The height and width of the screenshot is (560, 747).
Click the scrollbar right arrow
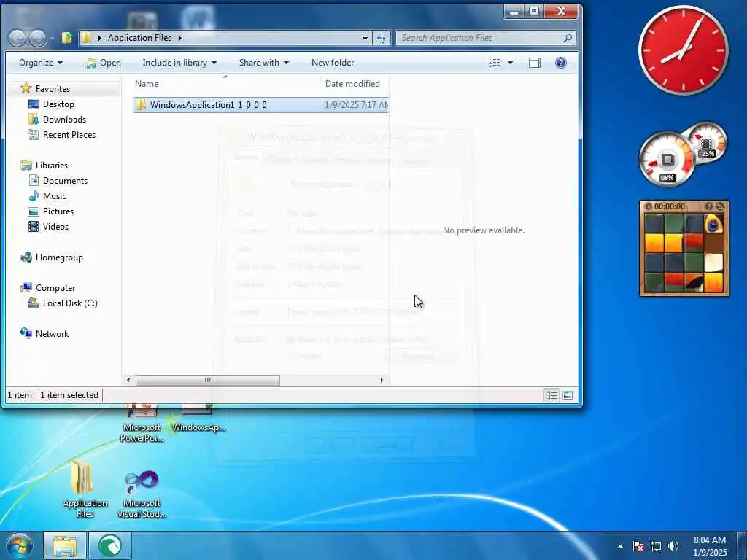tap(382, 380)
